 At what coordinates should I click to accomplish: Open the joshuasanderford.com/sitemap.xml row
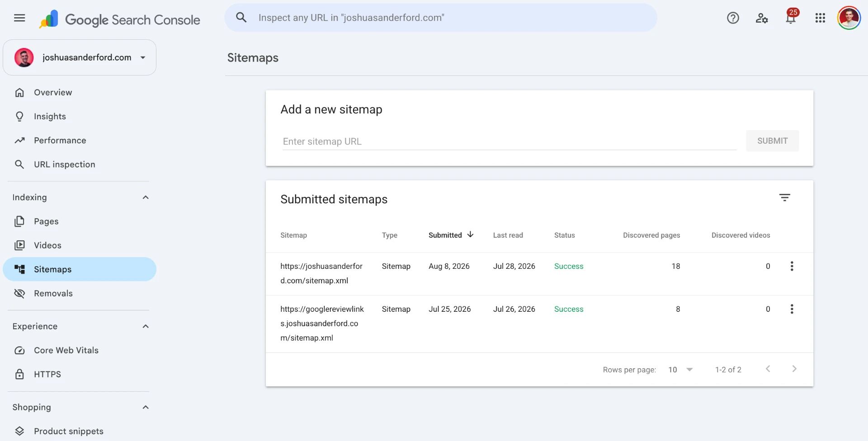tap(539, 273)
